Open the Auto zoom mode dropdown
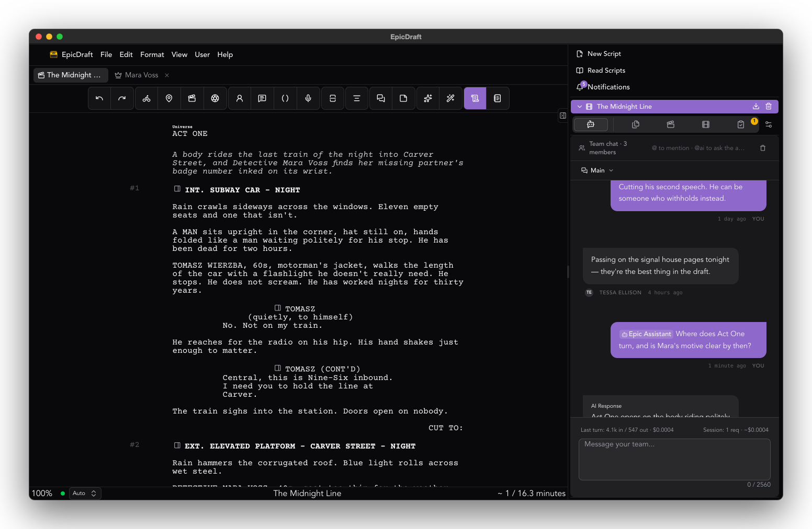This screenshot has width=812, height=529. point(84,493)
